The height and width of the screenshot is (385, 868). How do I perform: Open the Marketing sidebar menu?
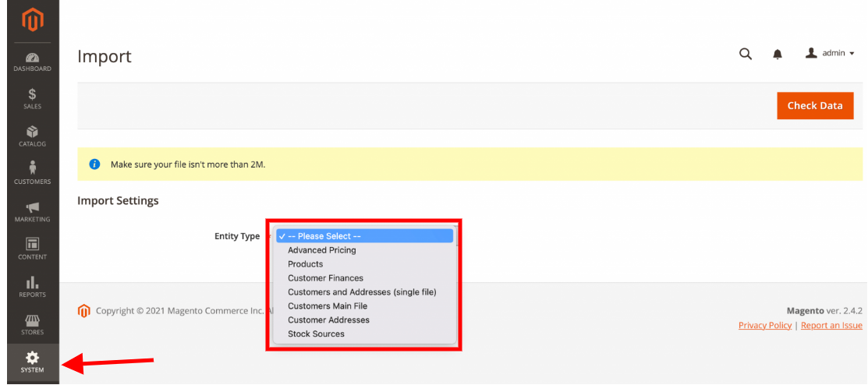(x=32, y=212)
